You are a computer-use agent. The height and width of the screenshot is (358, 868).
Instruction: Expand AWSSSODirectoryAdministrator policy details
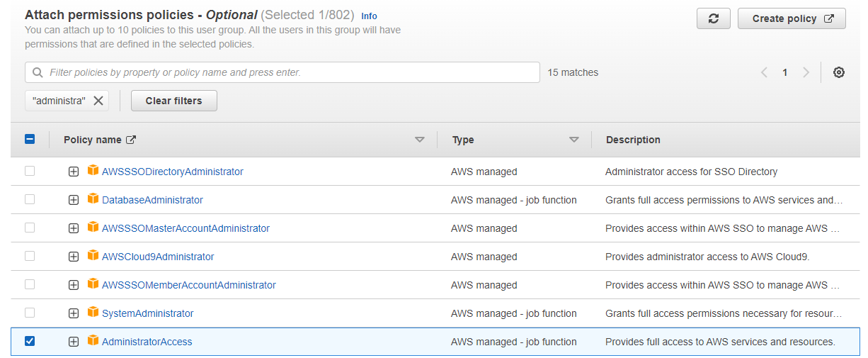tap(74, 172)
